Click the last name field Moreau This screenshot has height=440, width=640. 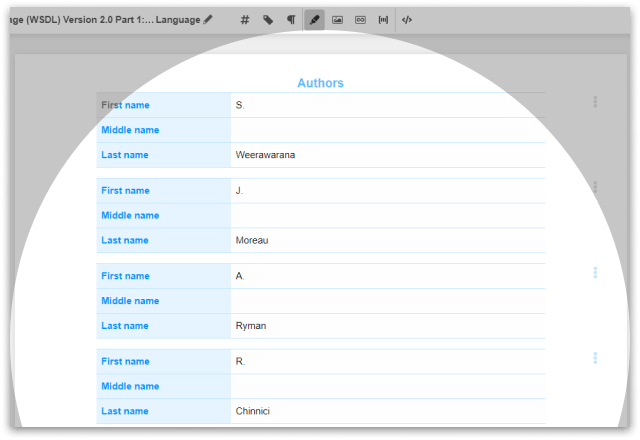(387, 240)
